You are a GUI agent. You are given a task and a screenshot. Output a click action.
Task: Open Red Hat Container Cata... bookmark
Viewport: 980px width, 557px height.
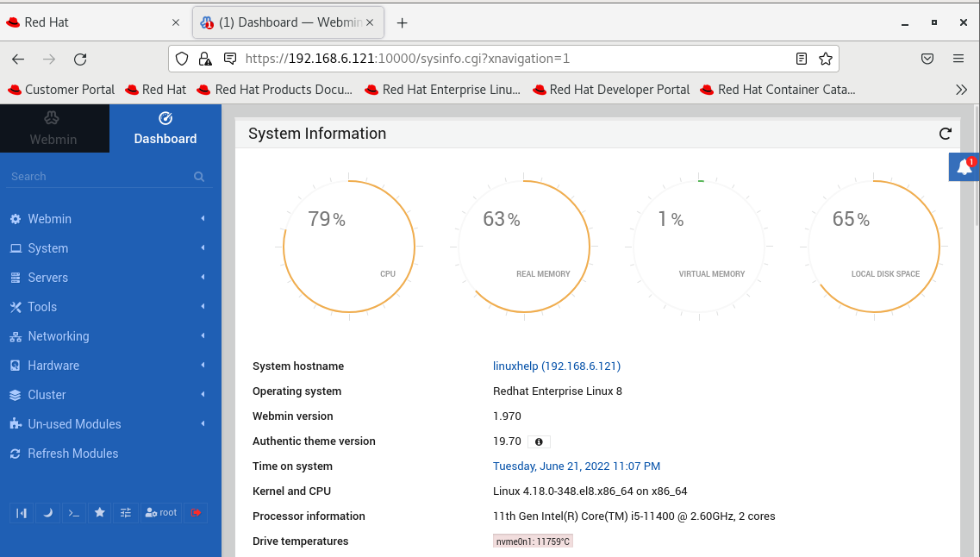click(x=777, y=90)
